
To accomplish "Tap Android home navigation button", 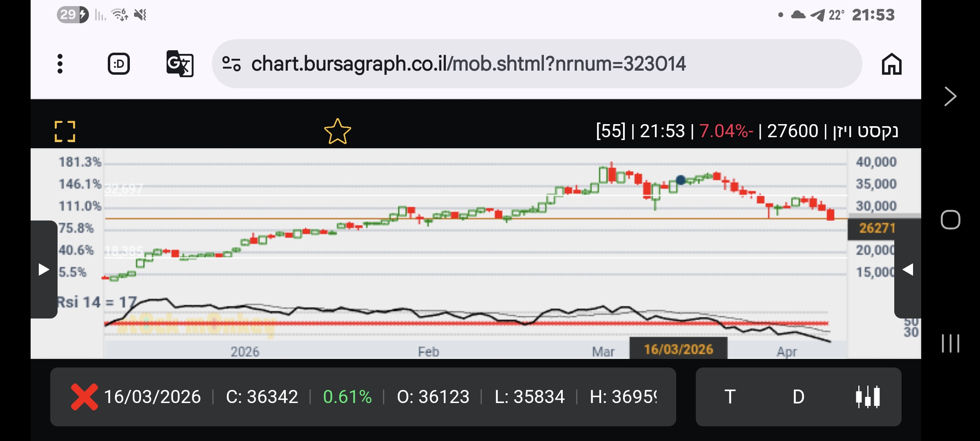I will [x=950, y=220].
